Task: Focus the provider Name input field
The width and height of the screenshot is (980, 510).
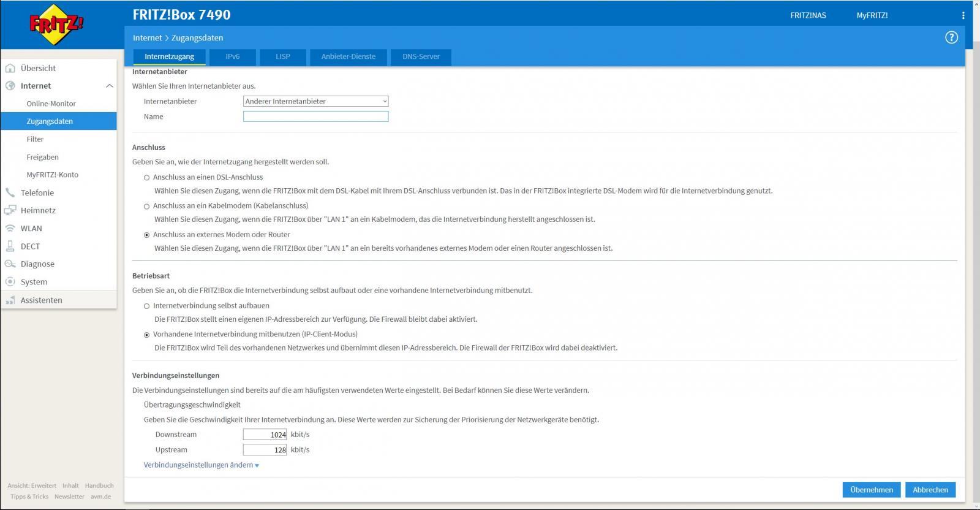Action: pos(315,116)
